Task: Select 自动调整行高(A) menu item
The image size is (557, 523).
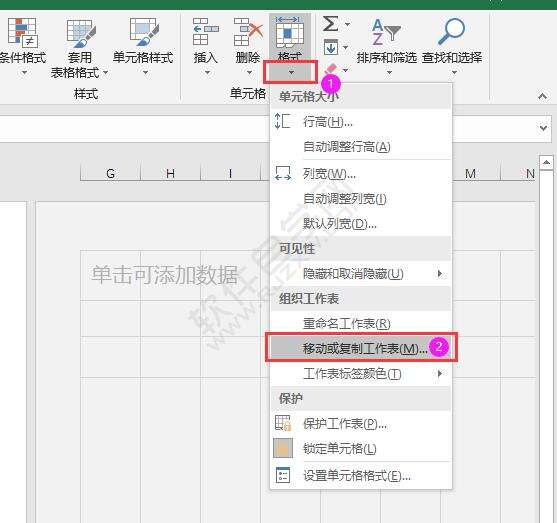Action: coord(361,147)
